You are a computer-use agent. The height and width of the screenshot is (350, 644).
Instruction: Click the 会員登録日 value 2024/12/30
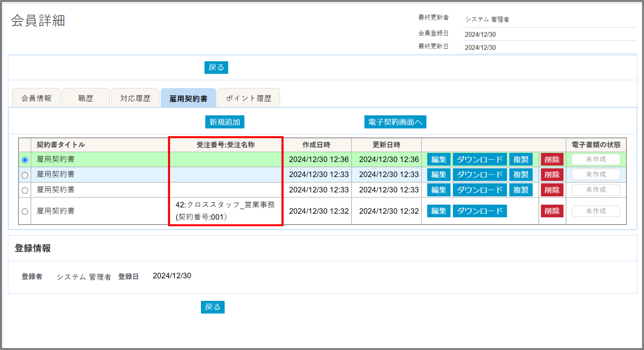[x=480, y=35]
